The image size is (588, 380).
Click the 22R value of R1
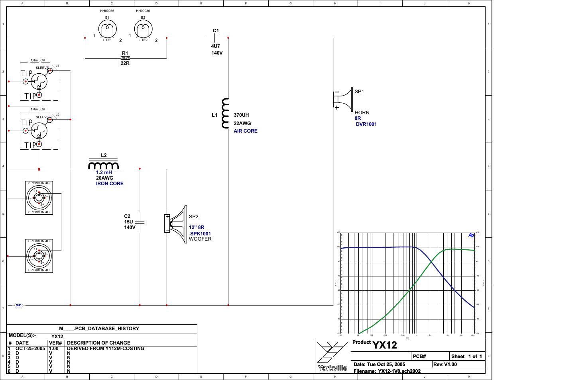[125, 63]
